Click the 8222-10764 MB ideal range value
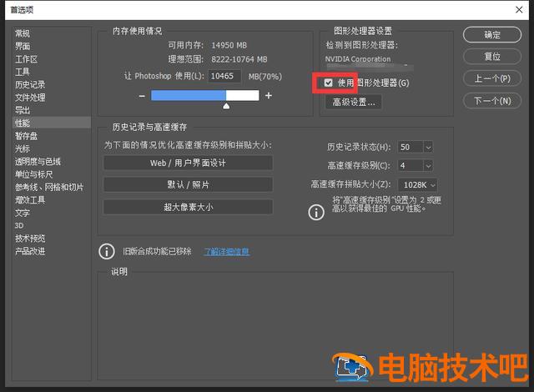534x392 pixels. (x=239, y=59)
